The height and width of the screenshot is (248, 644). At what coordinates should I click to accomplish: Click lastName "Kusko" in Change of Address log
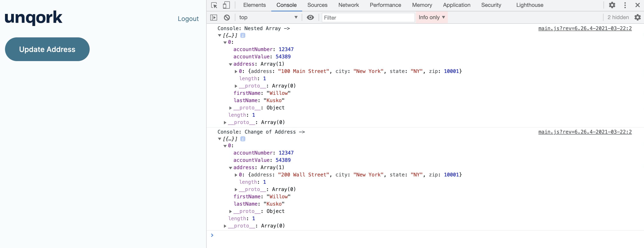(x=259, y=204)
